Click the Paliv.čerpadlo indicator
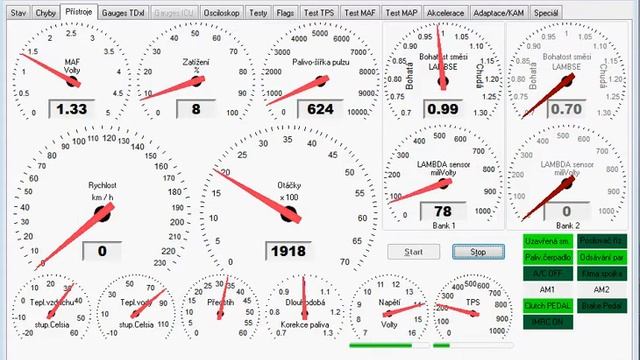This screenshot has width=640, height=360. point(548,258)
